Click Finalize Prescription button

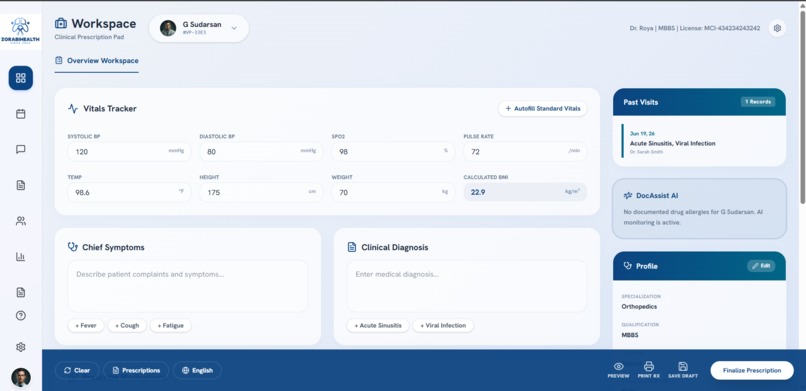point(752,370)
